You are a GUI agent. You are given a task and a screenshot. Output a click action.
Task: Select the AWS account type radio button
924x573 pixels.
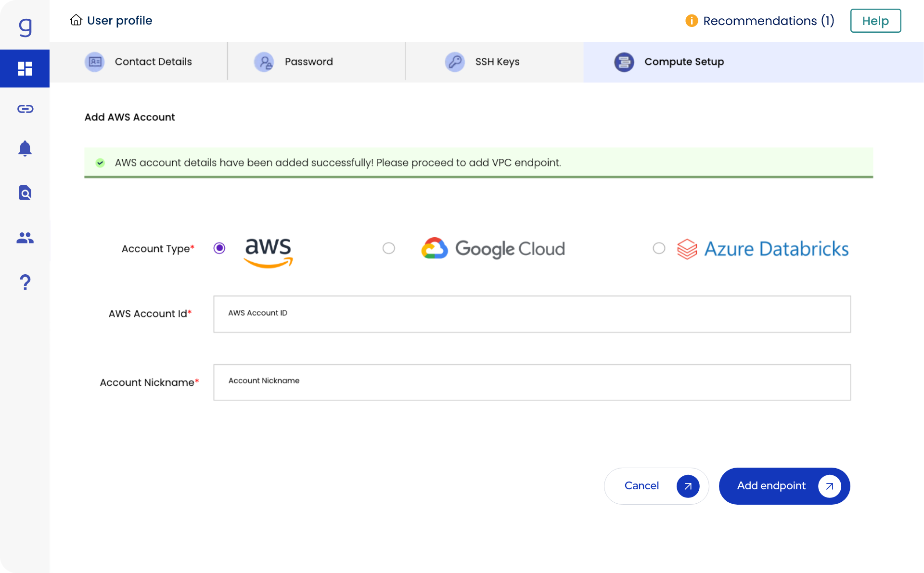(219, 248)
